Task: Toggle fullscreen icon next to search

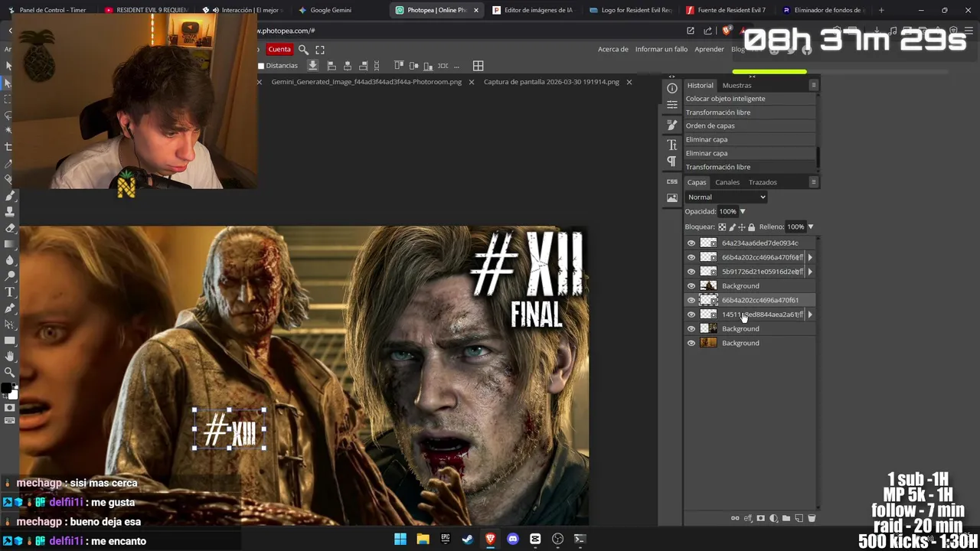Action: coord(320,49)
